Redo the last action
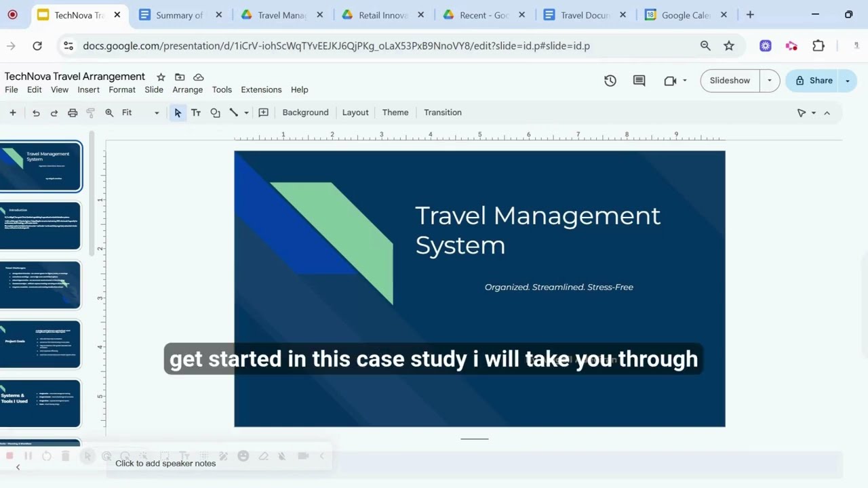This screenshot has width=868, height=488. pos(54,113)
